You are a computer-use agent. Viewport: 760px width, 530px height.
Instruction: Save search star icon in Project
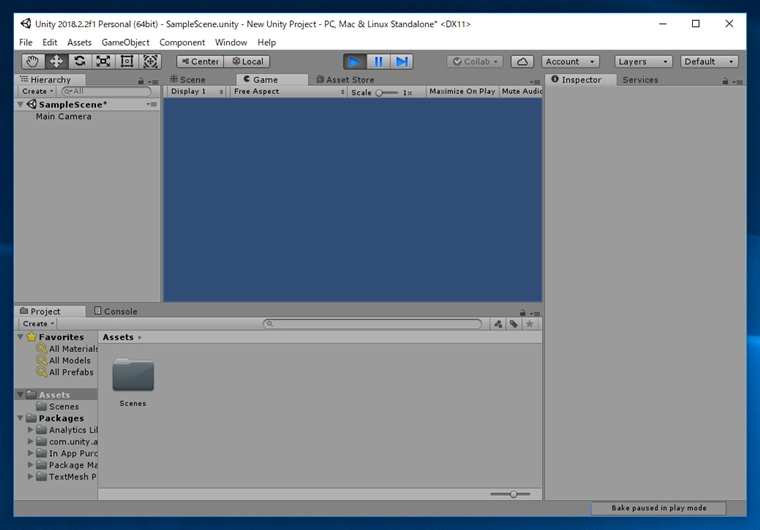(529, 324)
